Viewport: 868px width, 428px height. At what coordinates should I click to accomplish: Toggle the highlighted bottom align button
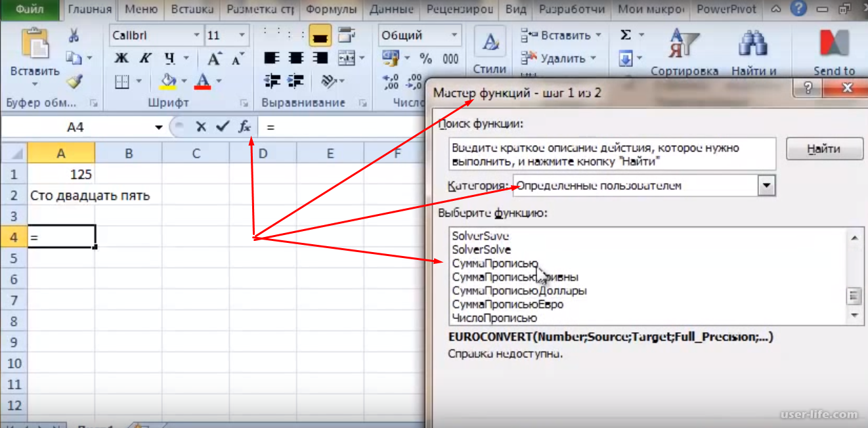(x=320, y=36)
